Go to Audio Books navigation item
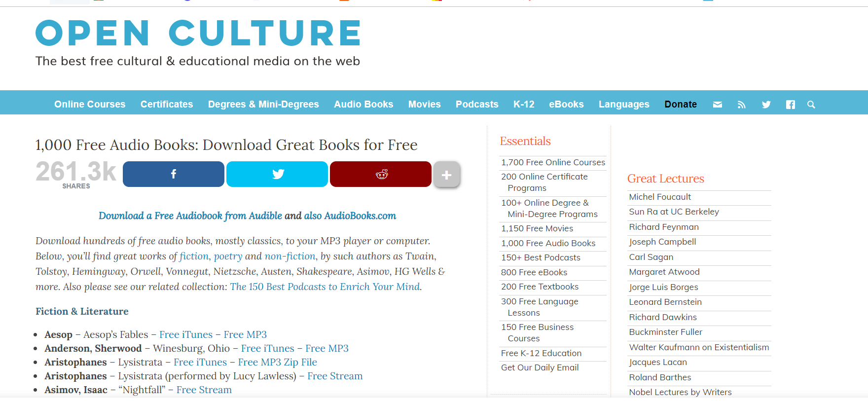Viewport: 868px width, 401px height. (x=363, y=105)
